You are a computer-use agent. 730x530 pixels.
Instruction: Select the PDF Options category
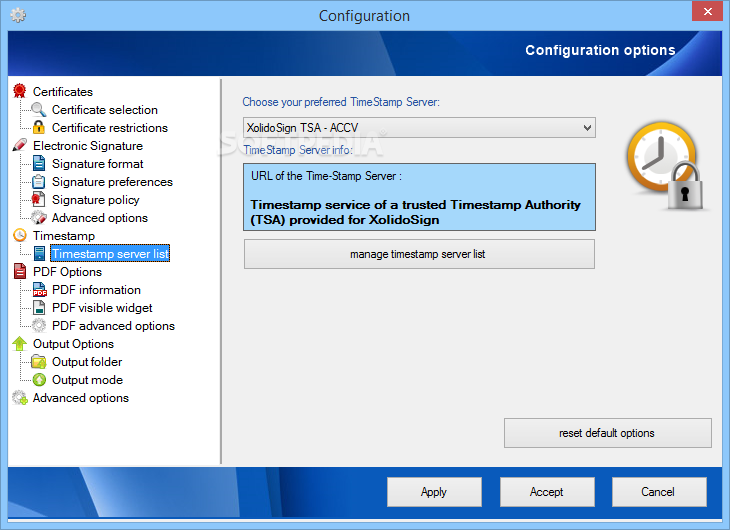point(68,272)
